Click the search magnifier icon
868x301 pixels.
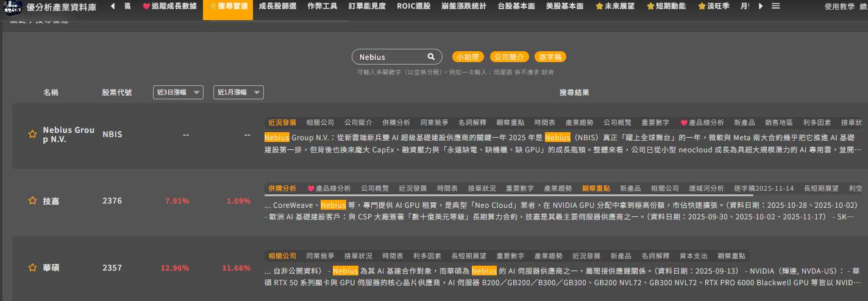(431, 57)
